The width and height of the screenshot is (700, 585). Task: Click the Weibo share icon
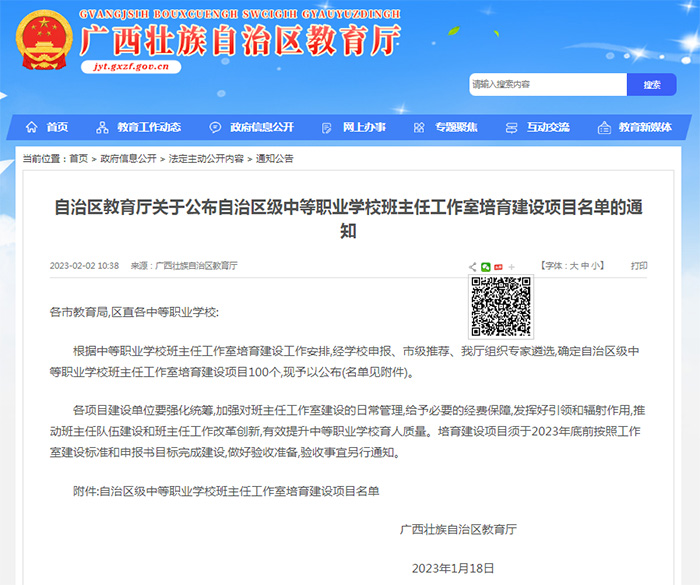tap(499, 267)
